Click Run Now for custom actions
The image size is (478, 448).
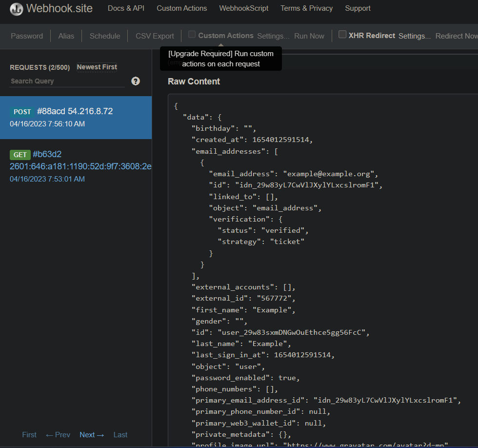(x=309, y=36)
